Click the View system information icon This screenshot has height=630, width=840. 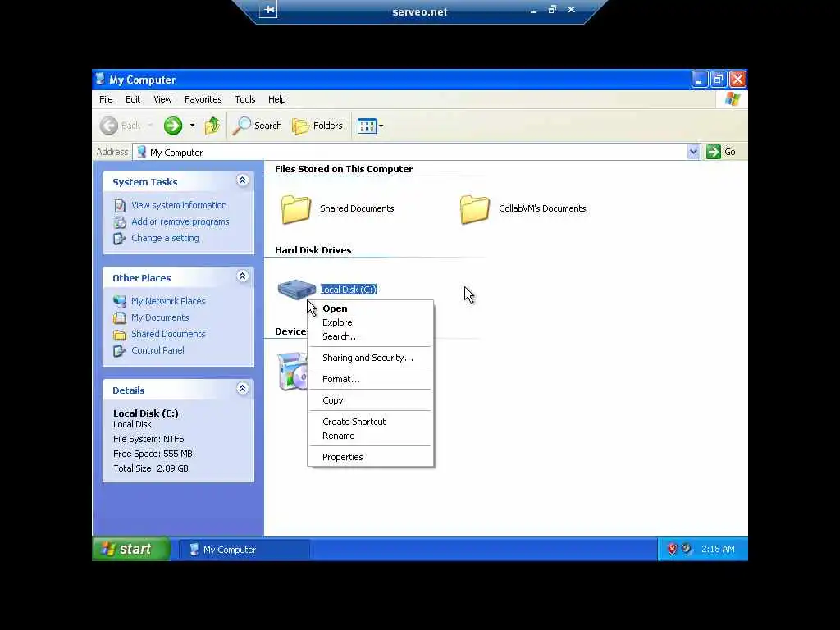[x=120, y=206]
